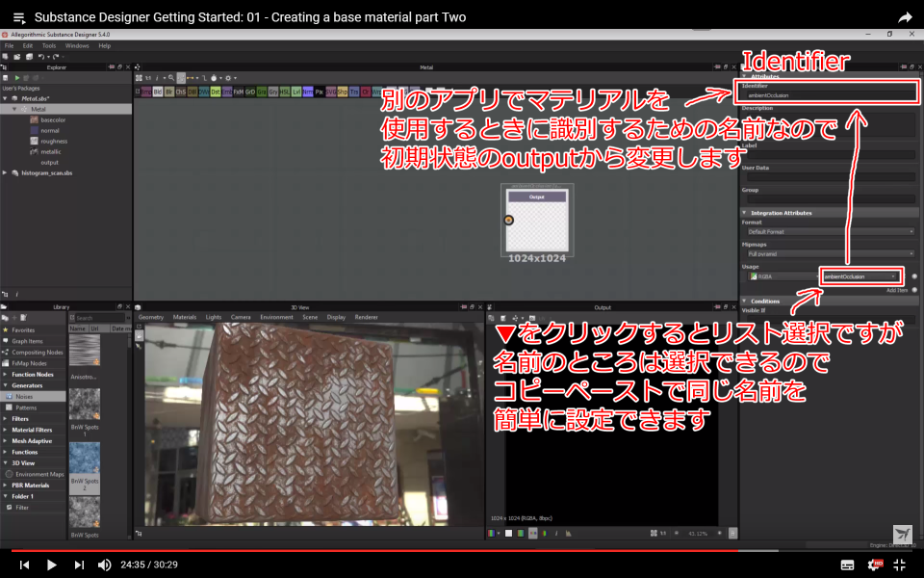Open the Geometry menu in 3D View
This screenshot has width=924, height=578.
[x=151, y=317]
